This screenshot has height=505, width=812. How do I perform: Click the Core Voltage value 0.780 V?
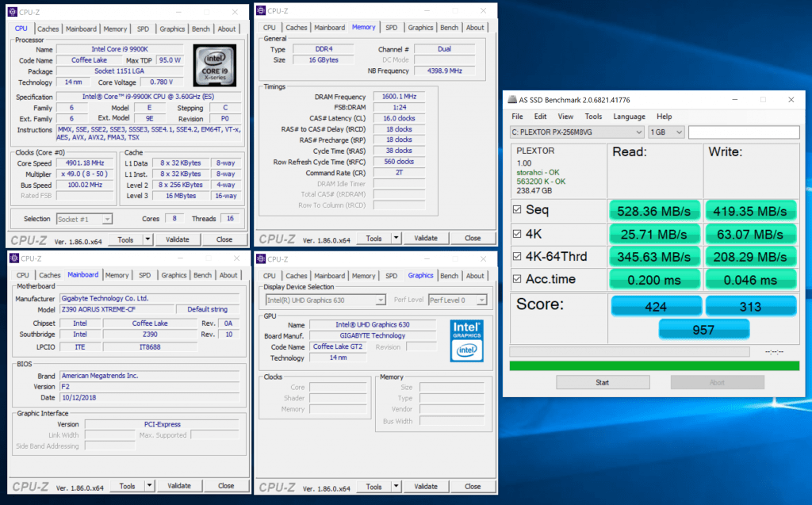(x=162, y=82)
